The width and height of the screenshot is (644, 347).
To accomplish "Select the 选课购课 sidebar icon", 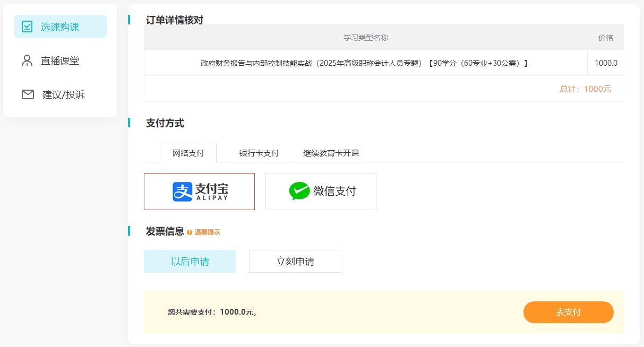I will point(27,26).
